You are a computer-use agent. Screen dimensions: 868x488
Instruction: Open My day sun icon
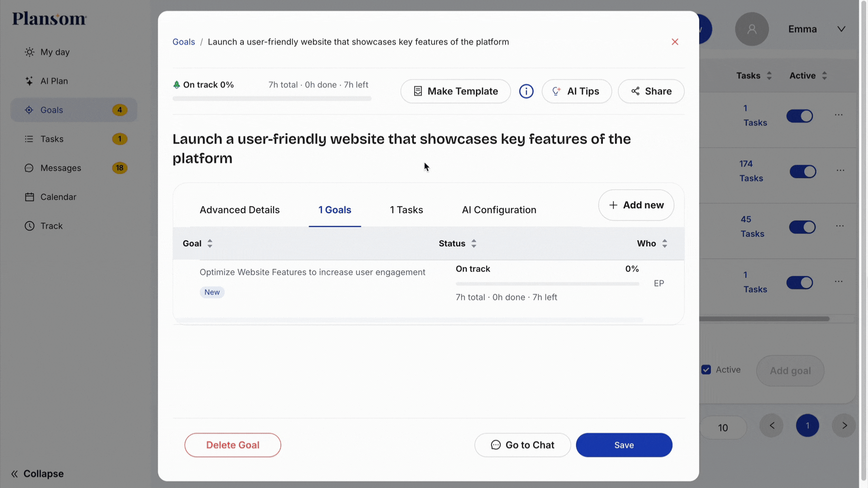(29, 52)
